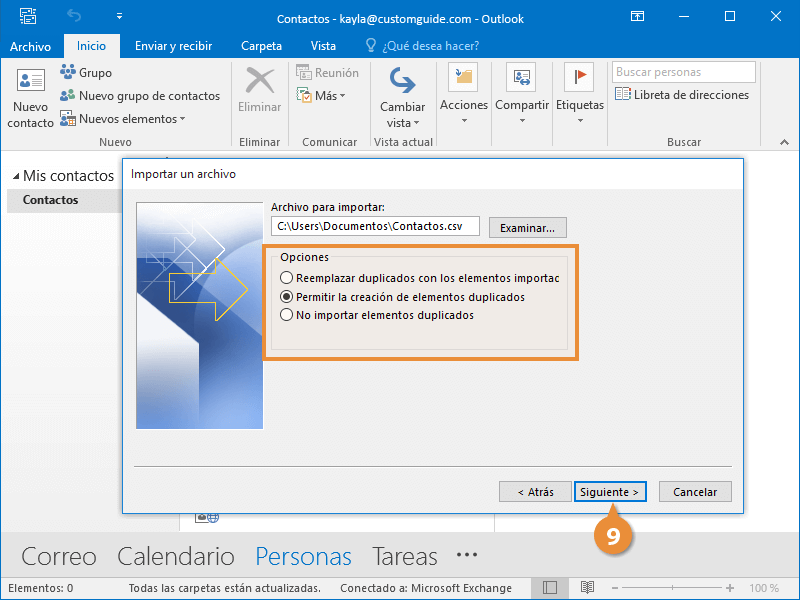Expand the Etiquetas dropdown
This screenshot has height=600, width=800.
580,105
